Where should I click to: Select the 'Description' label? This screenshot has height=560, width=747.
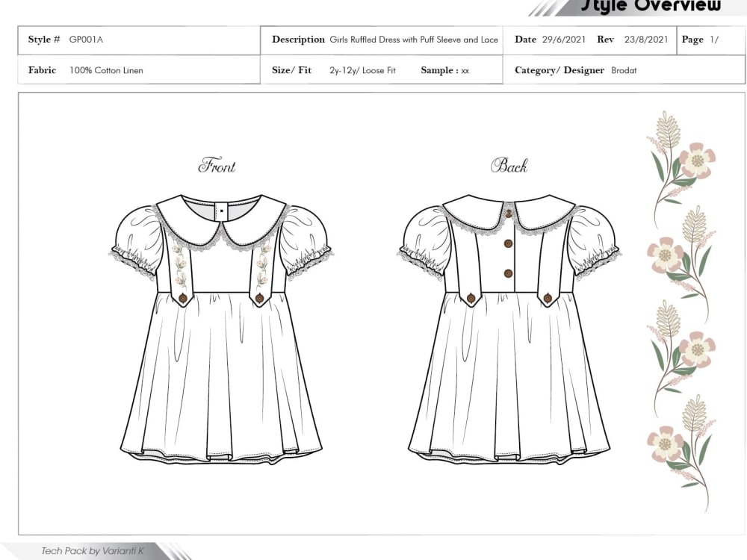pos(298,40)
